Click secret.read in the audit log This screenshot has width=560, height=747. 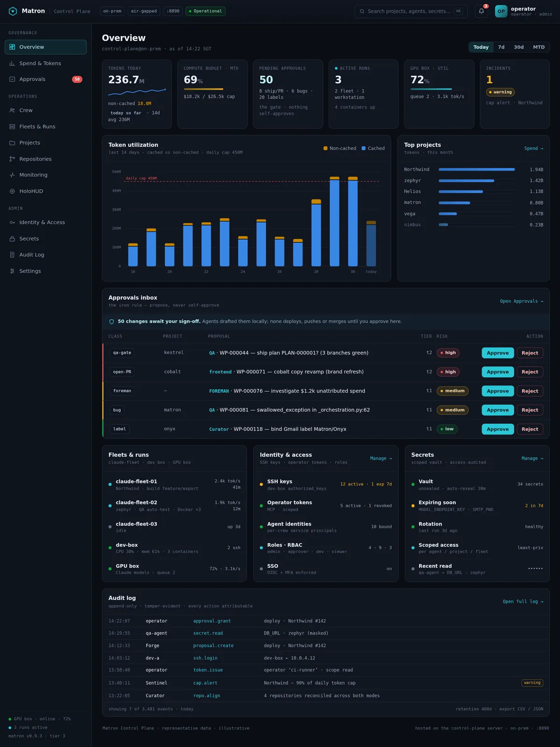click(208, 633)
